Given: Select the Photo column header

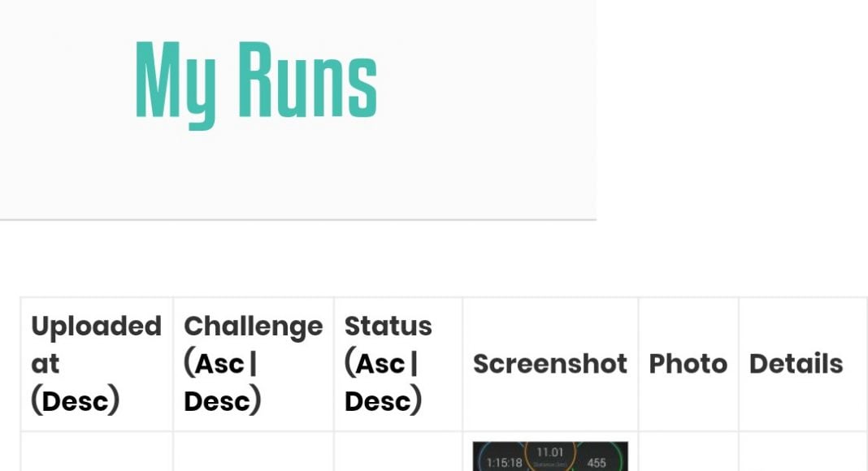Looking at the screenshot, I should pyautogui.click(x=688, y=364).
